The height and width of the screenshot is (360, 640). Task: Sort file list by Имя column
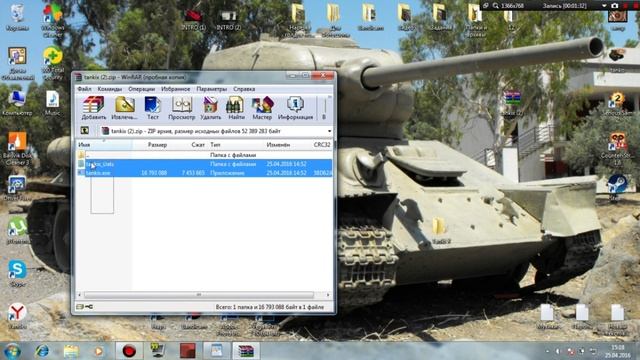pyautogui.click(x=104, y=144)
